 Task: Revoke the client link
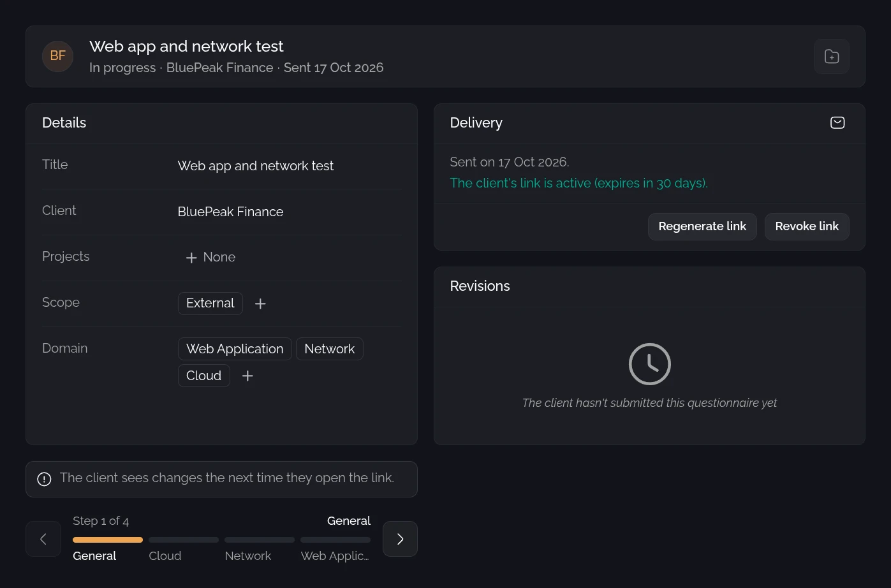click(x=807, y=226)
